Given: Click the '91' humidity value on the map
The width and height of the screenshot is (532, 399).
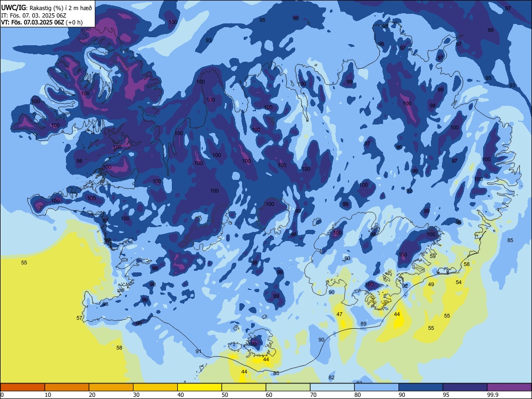Looking at the screenshot, I should click(x=198, y=352).
